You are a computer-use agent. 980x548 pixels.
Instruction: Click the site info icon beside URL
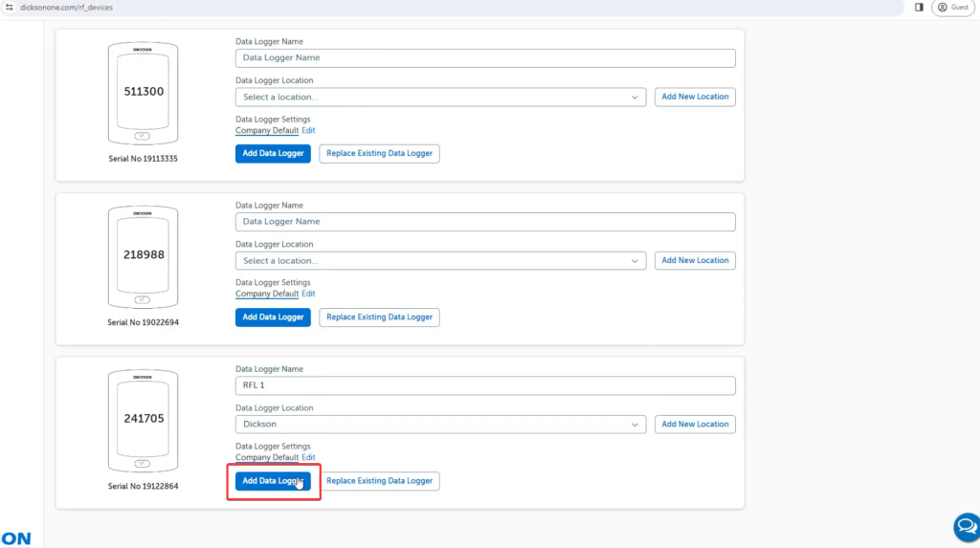point(9,7)
